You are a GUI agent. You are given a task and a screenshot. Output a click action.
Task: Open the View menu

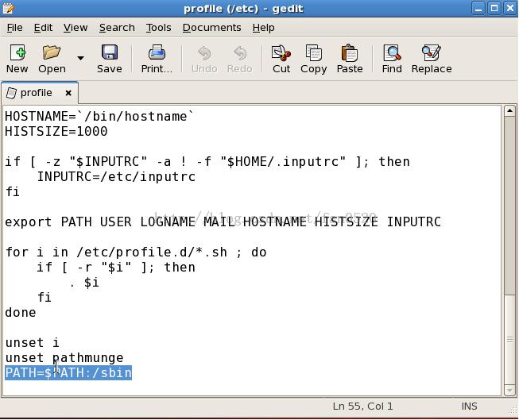click(x=76, y=28)
